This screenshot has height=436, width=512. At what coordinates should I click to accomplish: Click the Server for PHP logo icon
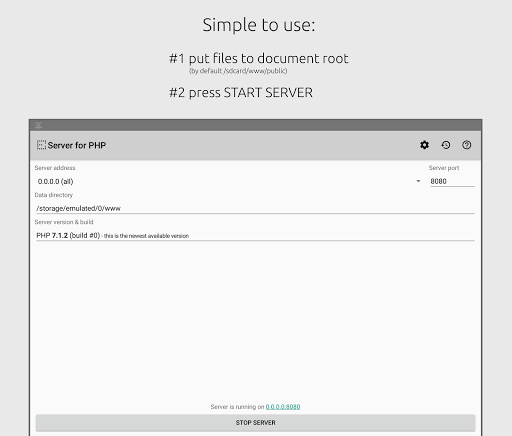tap(41, 145)
